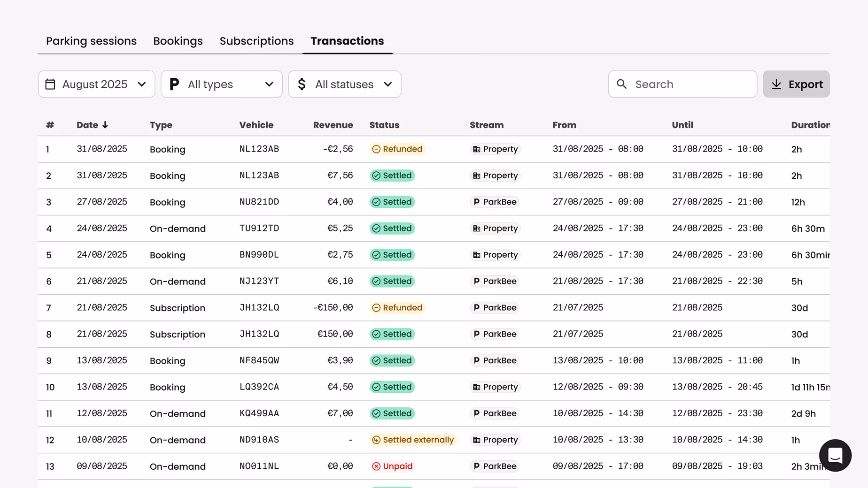This screenshot has width=868, height=488.
Task: Click the download icon on Export button
Action: click(776, 84)
